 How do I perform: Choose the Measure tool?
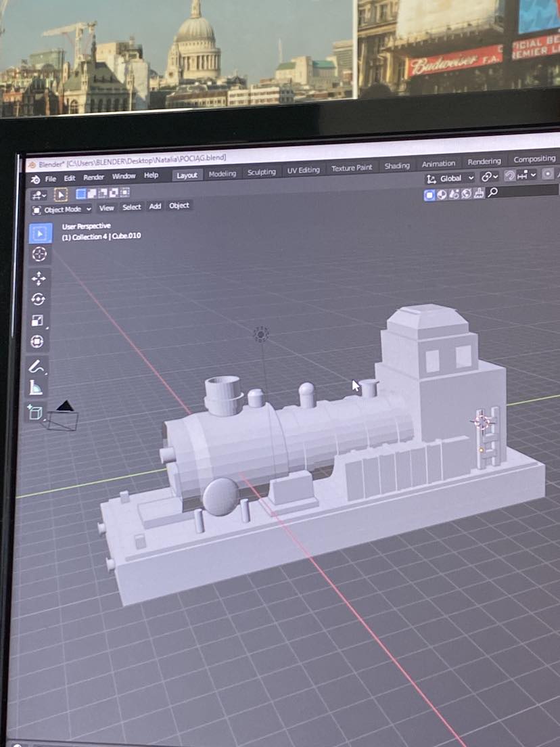[37, 388]
